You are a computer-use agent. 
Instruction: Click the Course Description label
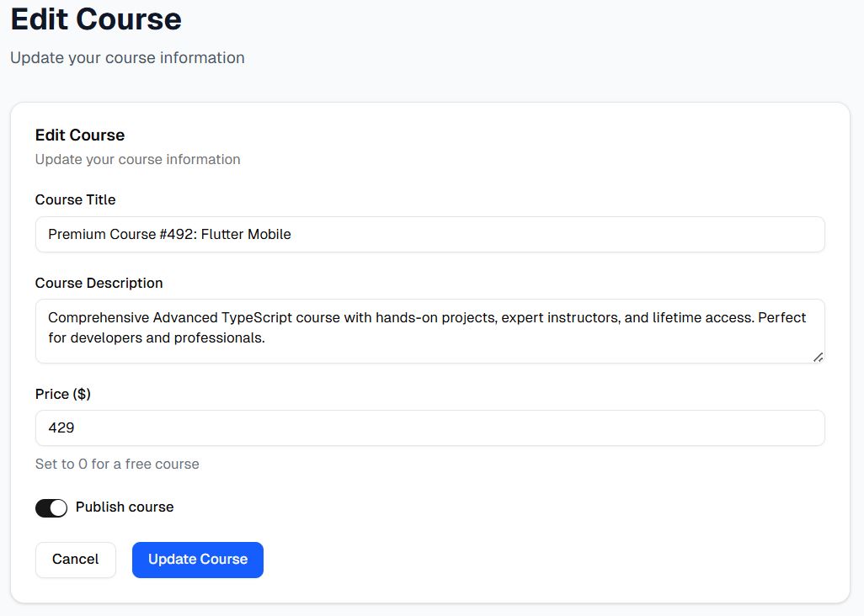pyautogui.click(x=99, y=283)
